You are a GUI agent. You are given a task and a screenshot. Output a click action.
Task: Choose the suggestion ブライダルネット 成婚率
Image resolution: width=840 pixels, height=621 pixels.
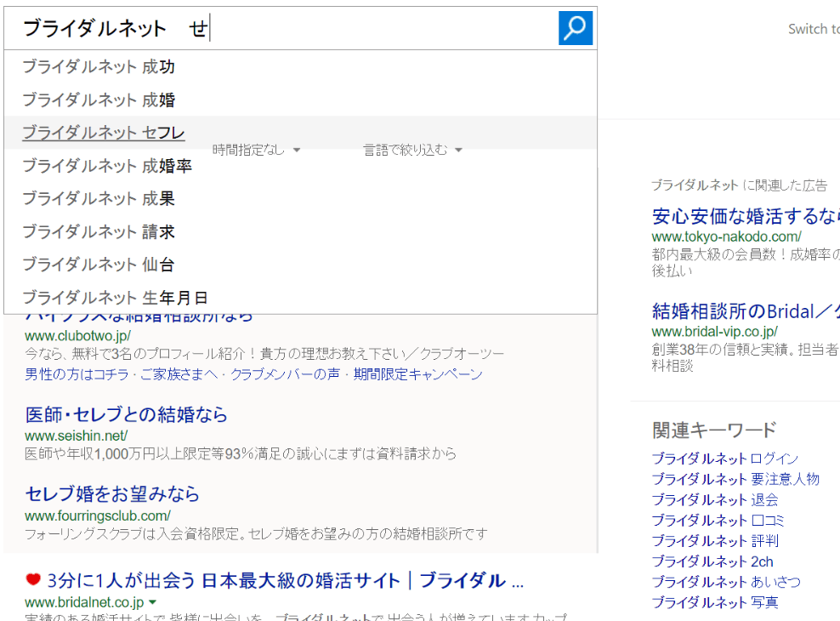107,166
